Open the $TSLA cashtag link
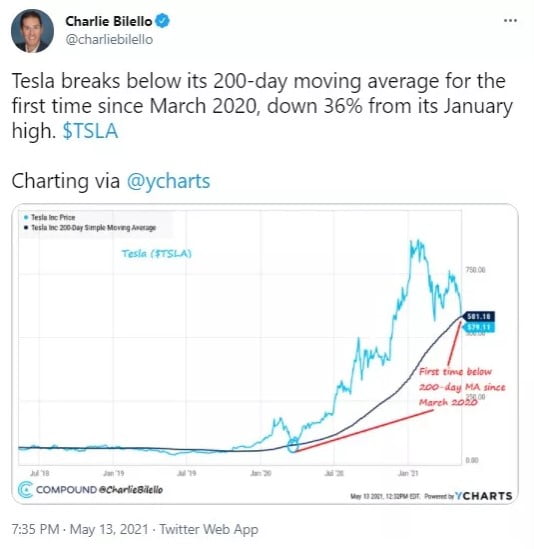Viewport: 534px width, 549px height. (90, 131)
